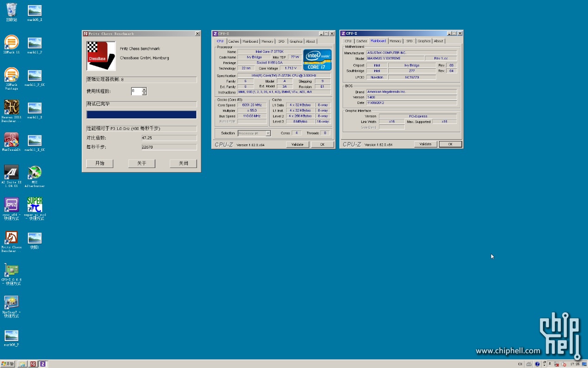Select the mark11_P image file icon
Viewport: 588px width, 368px height.
click(35, 45)
